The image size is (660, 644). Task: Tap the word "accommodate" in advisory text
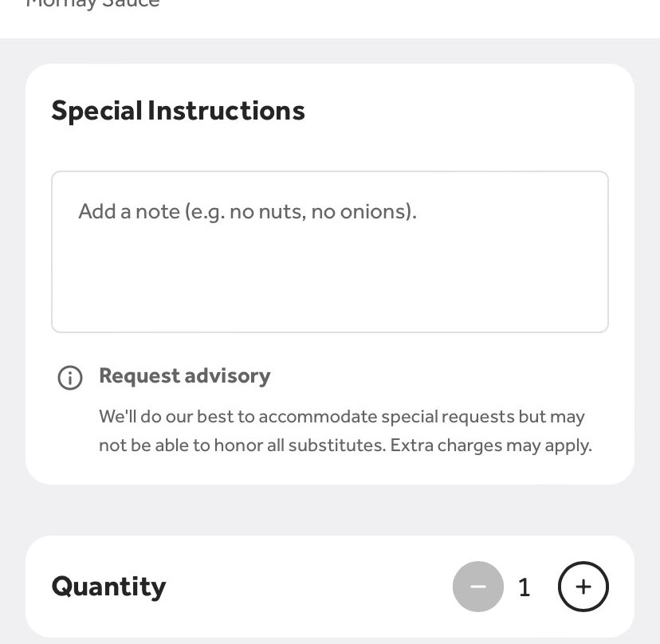(x=317, y=417)
